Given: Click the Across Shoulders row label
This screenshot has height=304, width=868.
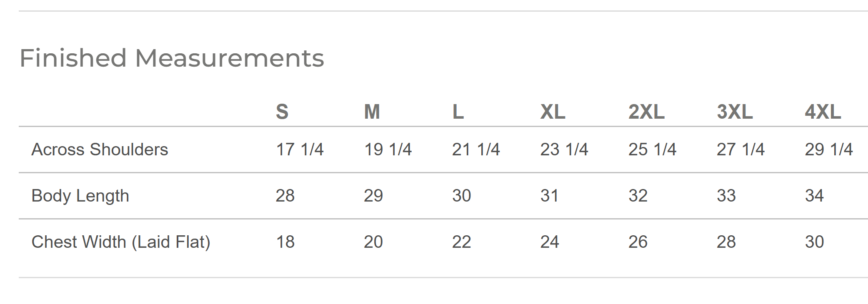Looking at the screenshot, I should (x=100, y=150).
